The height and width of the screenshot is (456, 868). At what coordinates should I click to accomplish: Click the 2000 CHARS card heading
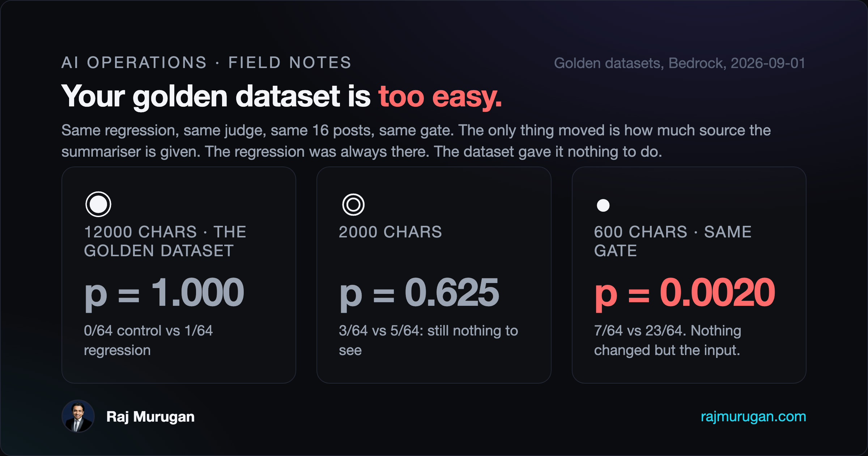pos(390,232)
